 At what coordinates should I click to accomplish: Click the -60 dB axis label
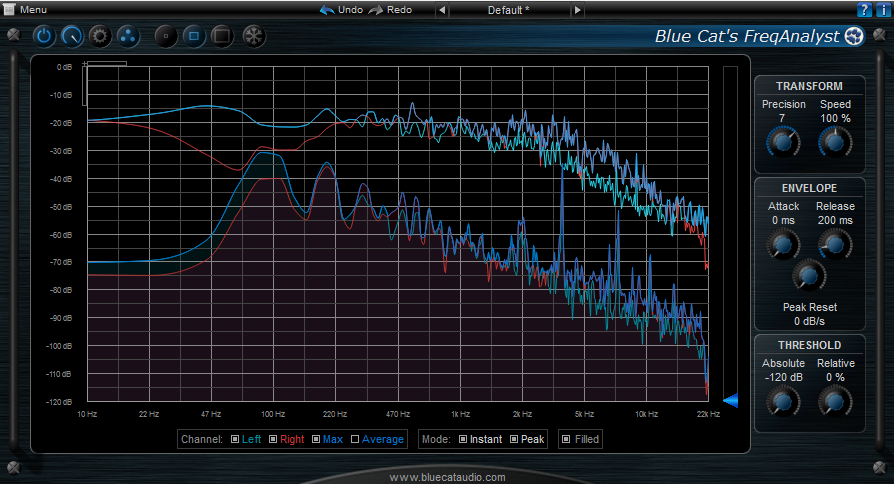coord(60,235)
